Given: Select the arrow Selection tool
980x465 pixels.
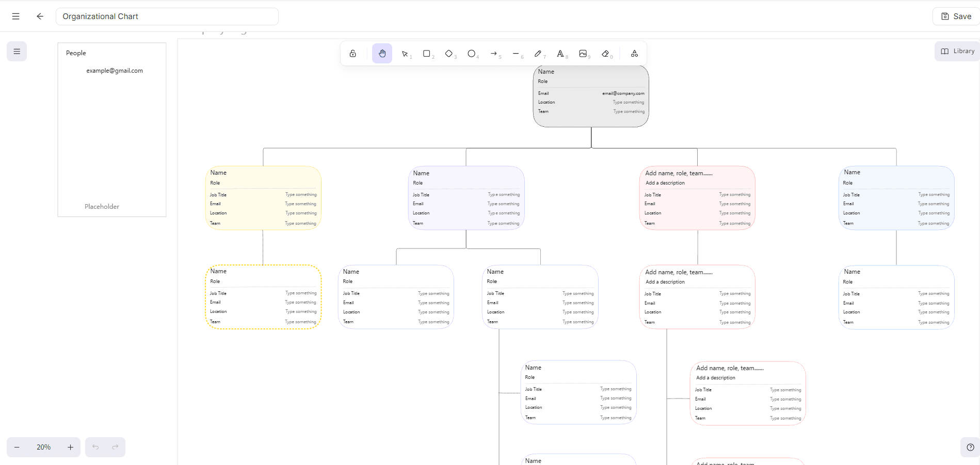Looking at the screenshot, I should click(x=405, y=54).
